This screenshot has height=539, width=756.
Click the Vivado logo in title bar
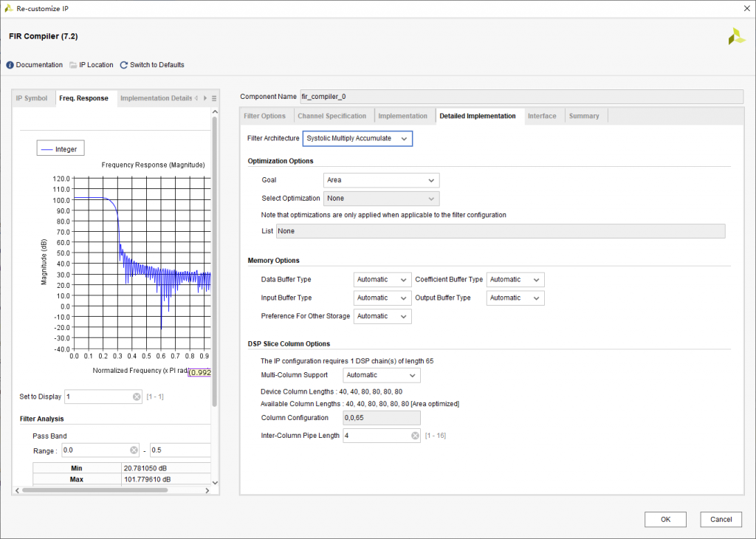[8, 9]
